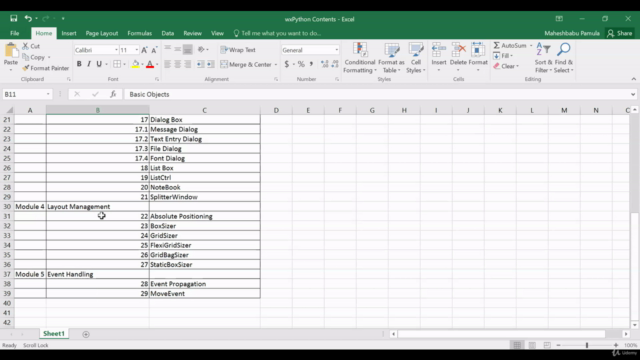This screenshot has width=640, height=360.
Task: Toggle Wrap Text
Action: (x=238, y=50)
